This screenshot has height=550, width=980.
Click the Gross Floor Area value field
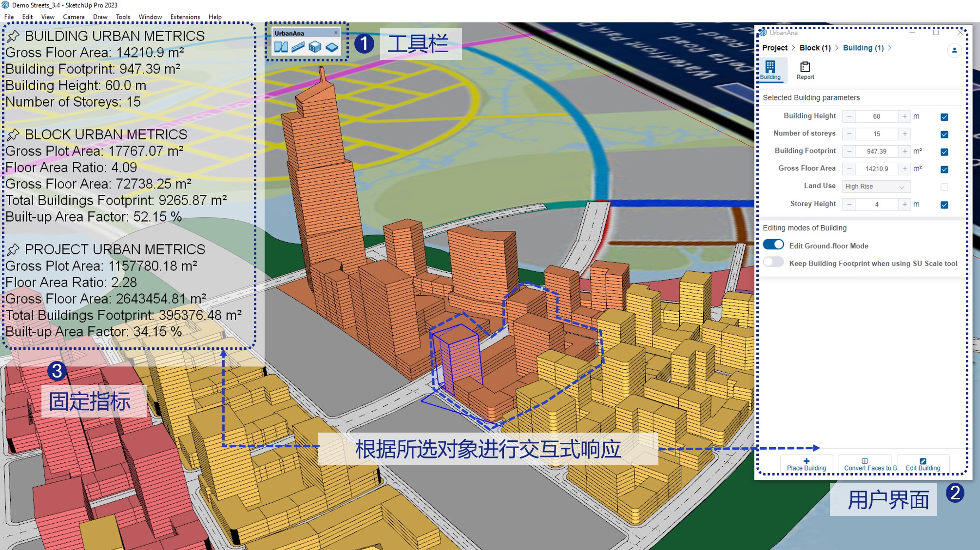876,169
